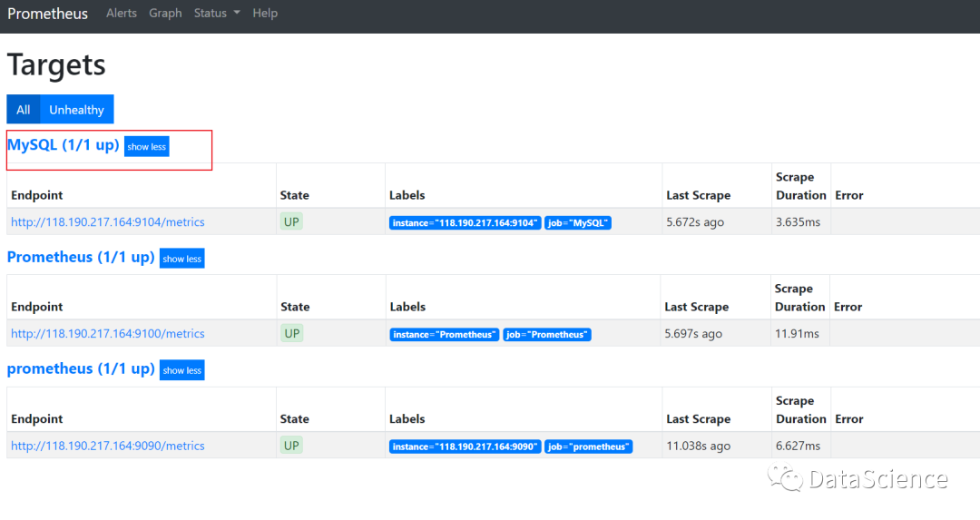Open the Prometheus brand home link

(x=48, y=14)
